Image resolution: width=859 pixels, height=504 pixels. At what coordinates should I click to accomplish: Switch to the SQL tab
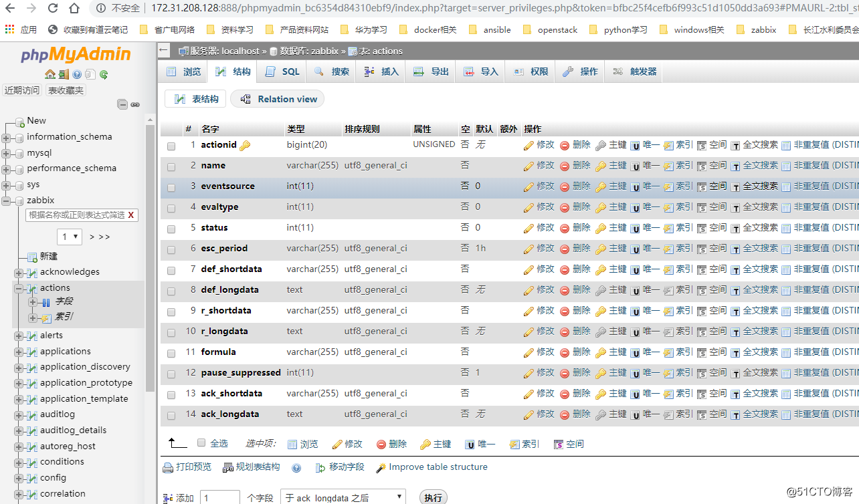click(282, 71)
